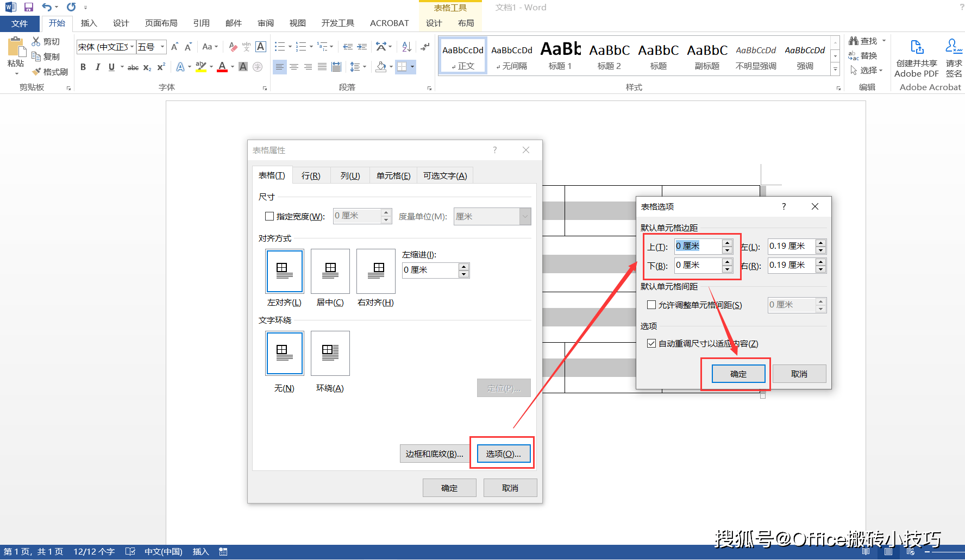Apply superscript x² formatting
This screenshot has height=560, width=965.
(x=161, y=67)
